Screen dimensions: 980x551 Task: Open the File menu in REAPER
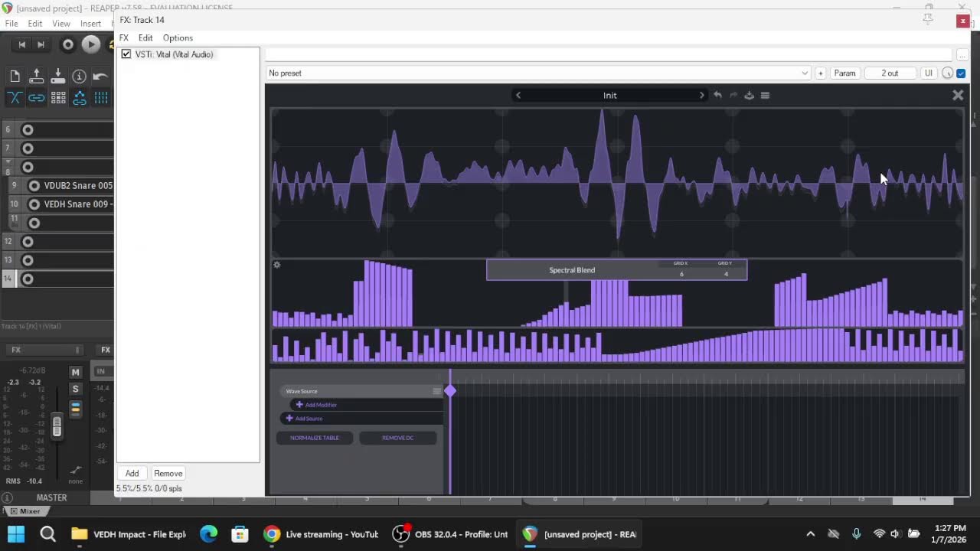(x=11, y=24)
